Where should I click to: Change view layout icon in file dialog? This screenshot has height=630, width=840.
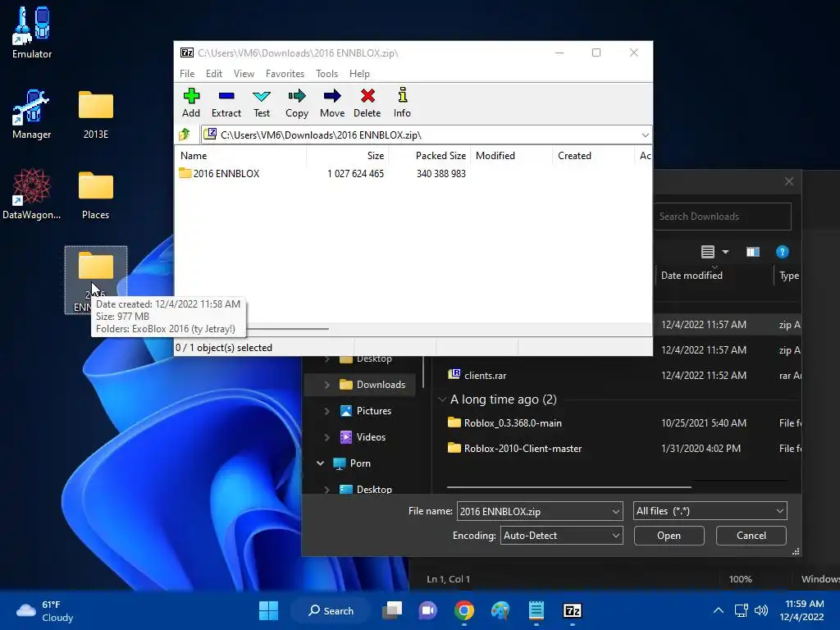[x=708, y=252]
